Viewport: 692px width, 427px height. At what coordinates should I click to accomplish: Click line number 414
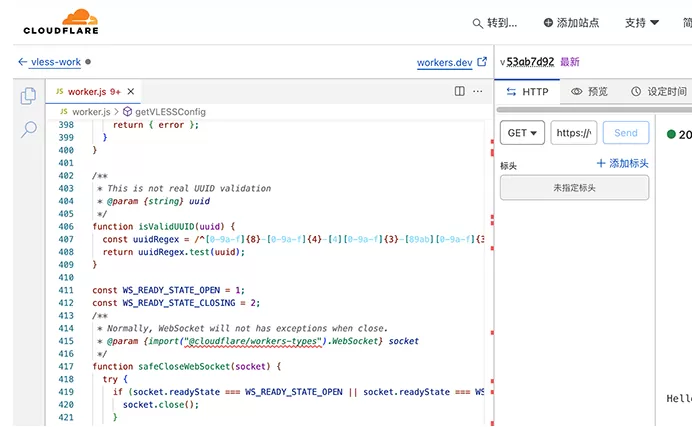point(66,329)
